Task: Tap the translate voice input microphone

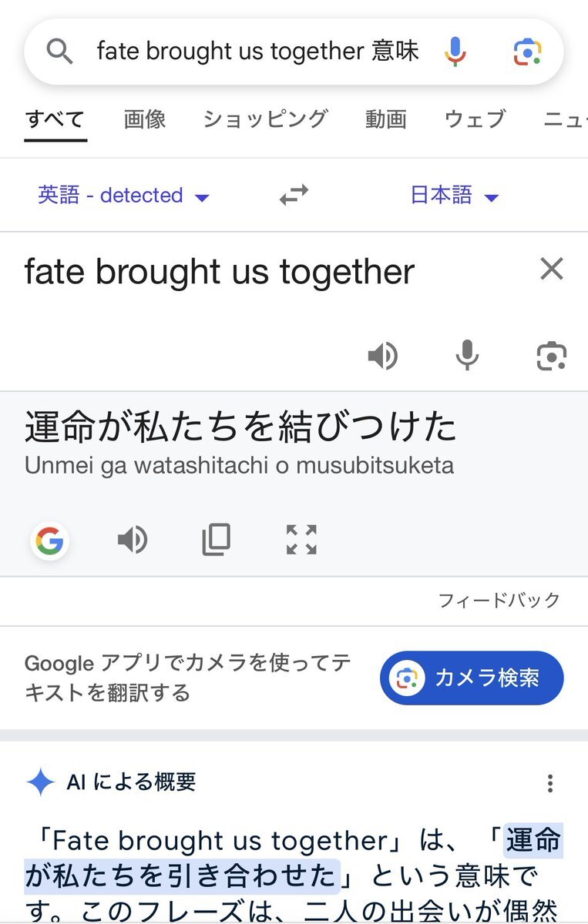Action: (x=467, y=356)
